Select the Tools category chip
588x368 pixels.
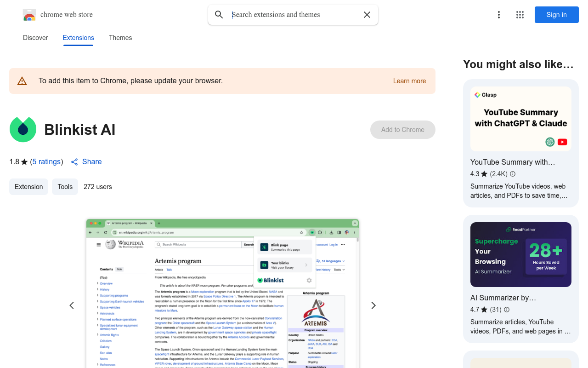tap(65, 187)
